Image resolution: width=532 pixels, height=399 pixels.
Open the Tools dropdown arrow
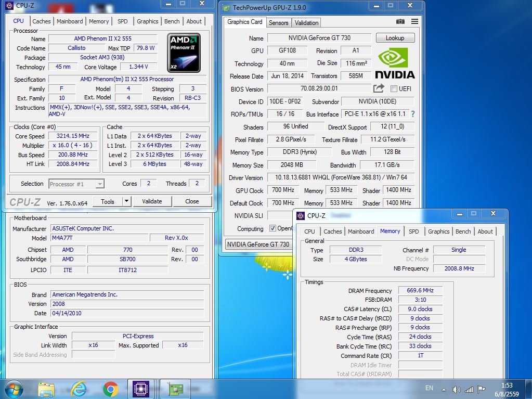pyautogui.click(x=126, y=201)
